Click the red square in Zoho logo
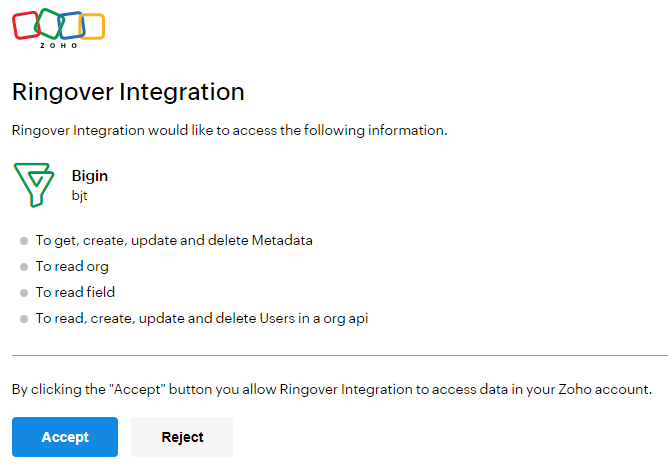The image size is (668, 470). (x=26, y=25)
